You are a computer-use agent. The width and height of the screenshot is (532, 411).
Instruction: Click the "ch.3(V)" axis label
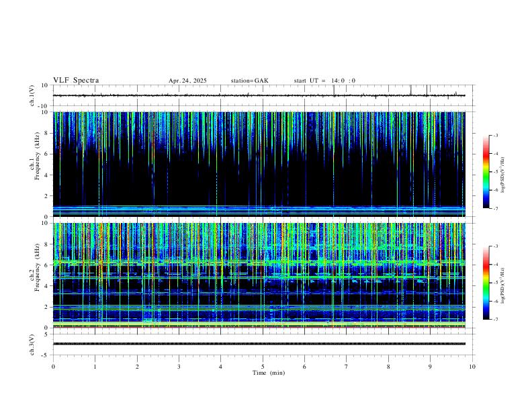tap(32, 345)
